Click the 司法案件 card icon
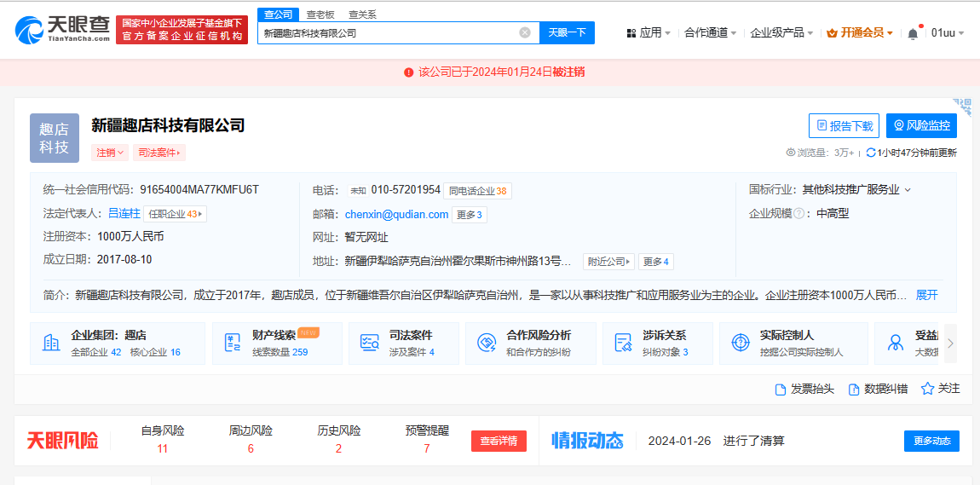Image resolution: width=980 pixels, height=485 pixels. 370,343
